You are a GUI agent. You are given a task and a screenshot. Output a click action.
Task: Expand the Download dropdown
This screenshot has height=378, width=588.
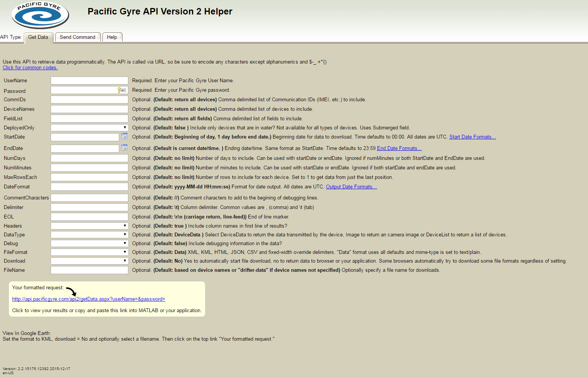[x=89, y=261]
